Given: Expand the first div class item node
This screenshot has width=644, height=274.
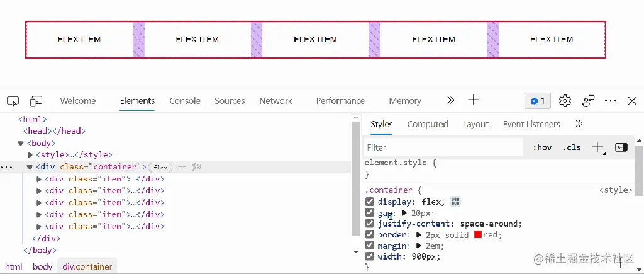Looking at the screenshot, I should [x=39, y=179].
